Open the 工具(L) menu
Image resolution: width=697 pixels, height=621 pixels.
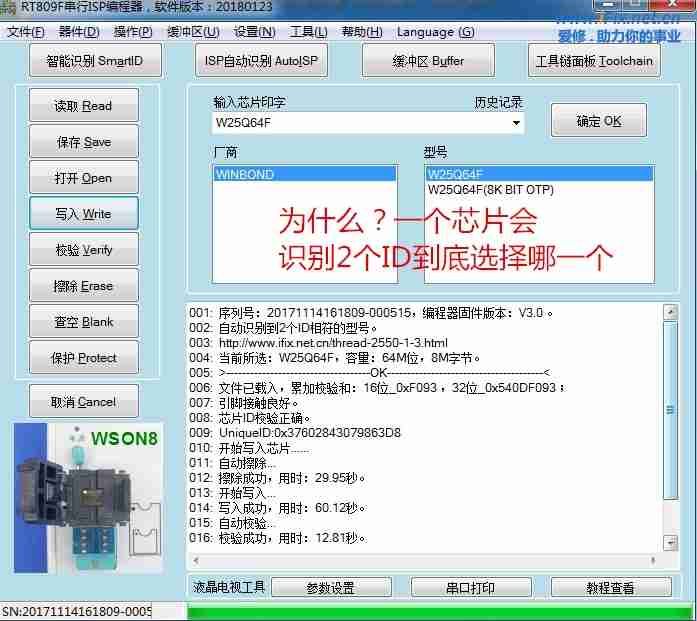click(x=308, y=32)
